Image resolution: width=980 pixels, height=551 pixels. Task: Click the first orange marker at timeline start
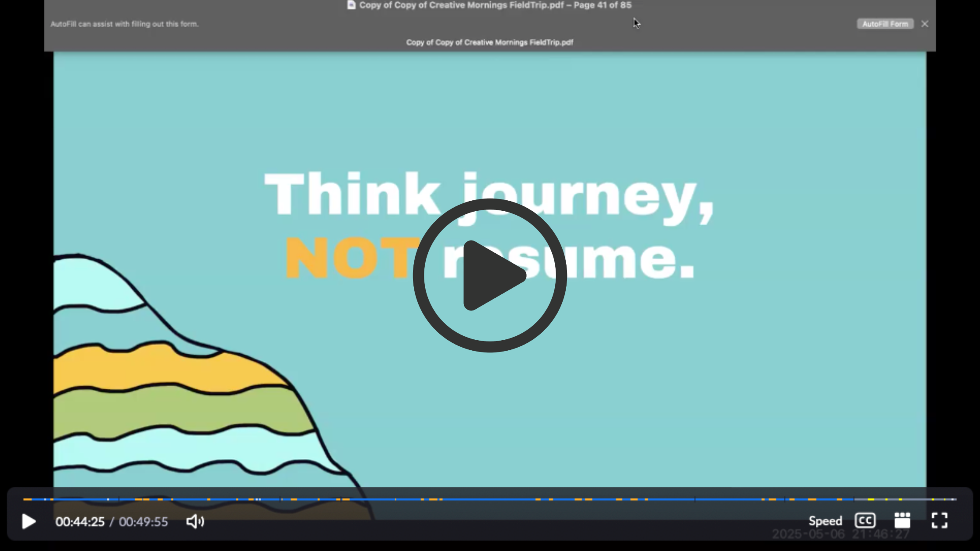point(27,499)
